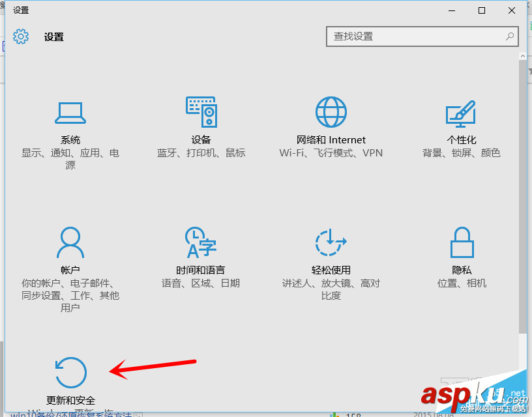Click the vertical scrollbar thumb
The width and height of the screenshot is (532, 417).
[x=522, y=197]
